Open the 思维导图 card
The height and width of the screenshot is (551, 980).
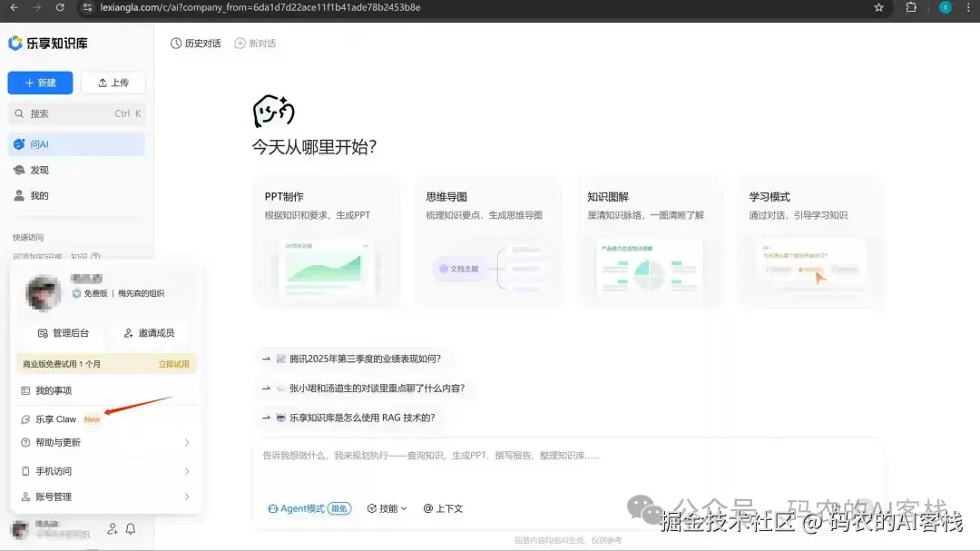coord(487,242)
